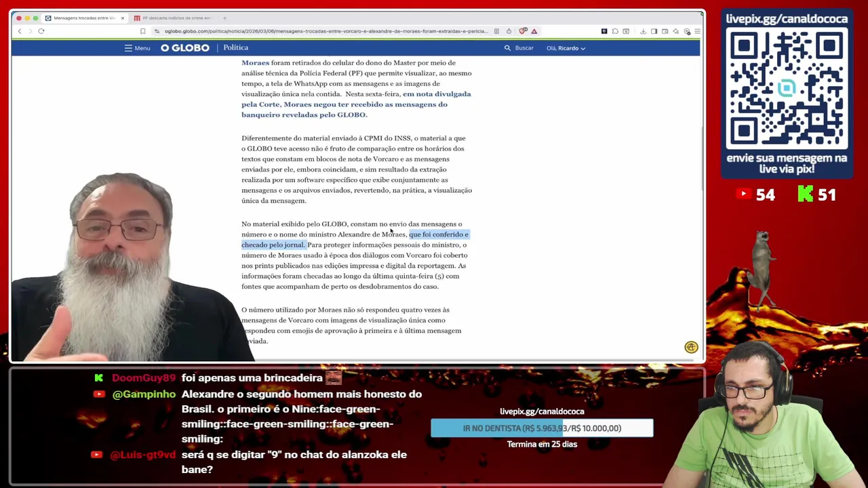Click the browser forward arrow
The image size is (868, 488).
[x=29, y=31]
